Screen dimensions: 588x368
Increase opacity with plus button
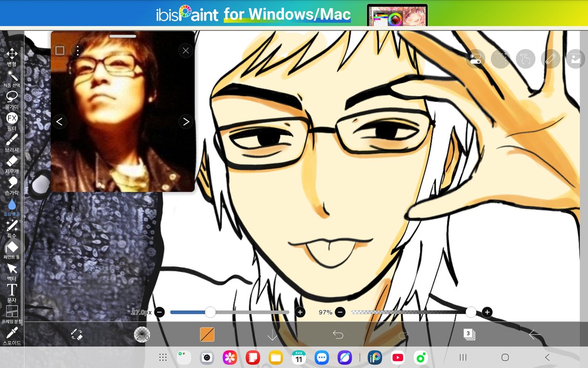(487, 312)
